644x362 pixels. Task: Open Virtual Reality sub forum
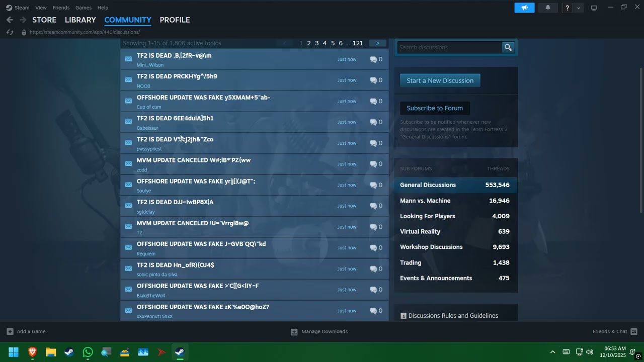click(x=455, y=232)
